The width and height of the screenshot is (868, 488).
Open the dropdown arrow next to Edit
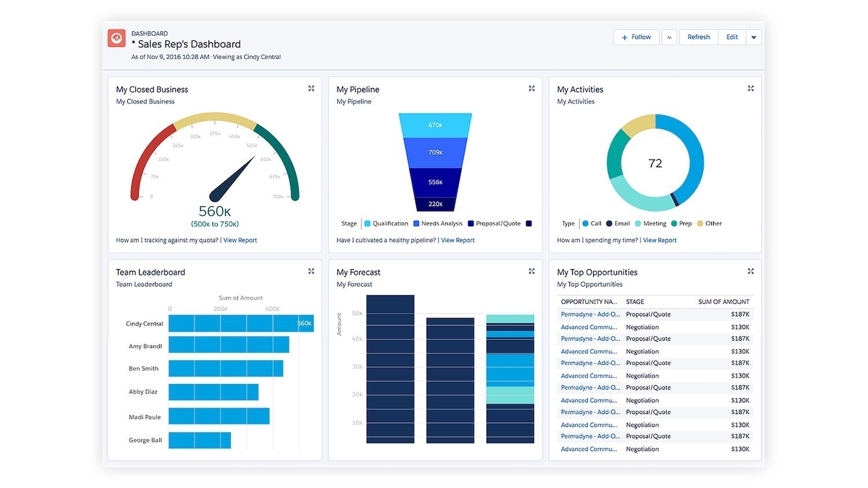(x=753, y=36)
